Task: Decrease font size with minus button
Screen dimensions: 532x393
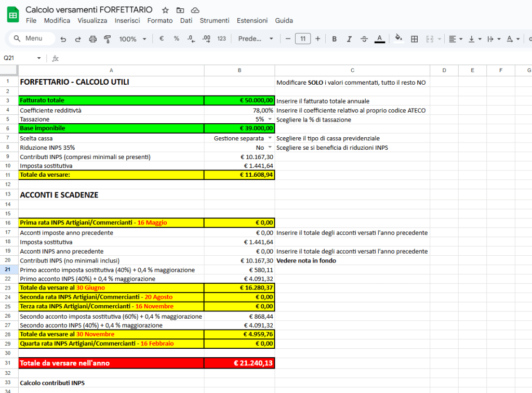Action: pos(288,38)
